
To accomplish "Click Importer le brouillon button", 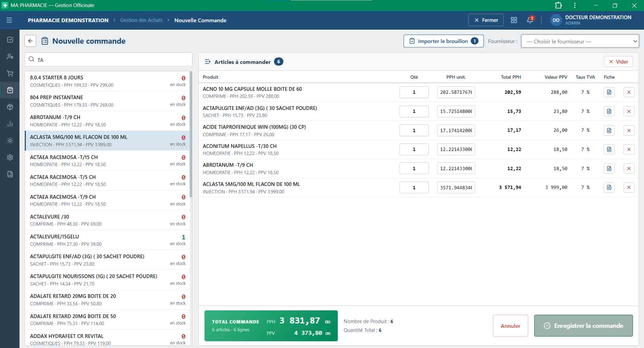I will (444, 41).
